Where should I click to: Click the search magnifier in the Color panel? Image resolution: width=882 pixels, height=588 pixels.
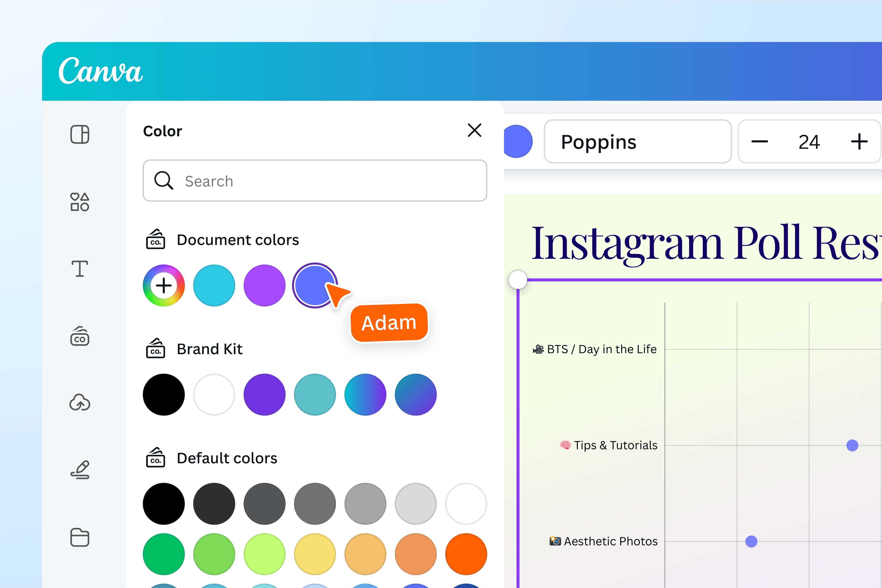[x=164, y=181]
